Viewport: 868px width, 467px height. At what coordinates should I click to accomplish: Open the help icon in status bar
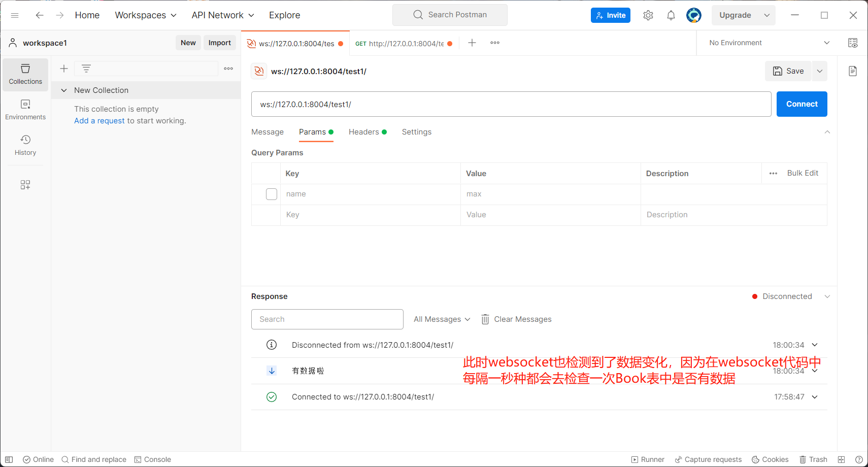pyautogui.click(x=859, y=459)
